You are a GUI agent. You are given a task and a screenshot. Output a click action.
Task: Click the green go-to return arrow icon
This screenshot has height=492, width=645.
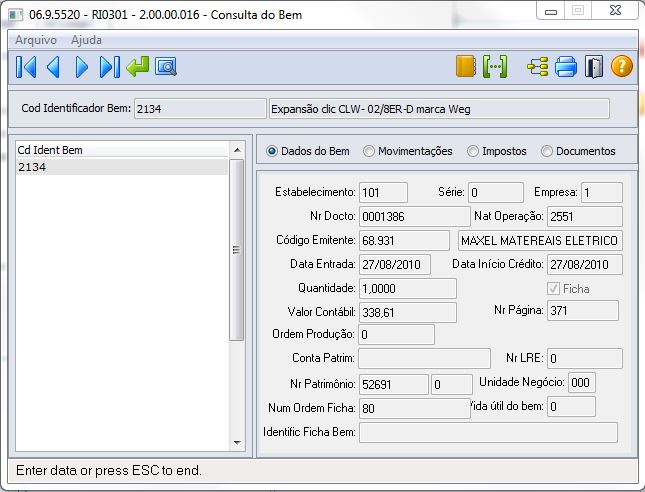tap(138, 67)
